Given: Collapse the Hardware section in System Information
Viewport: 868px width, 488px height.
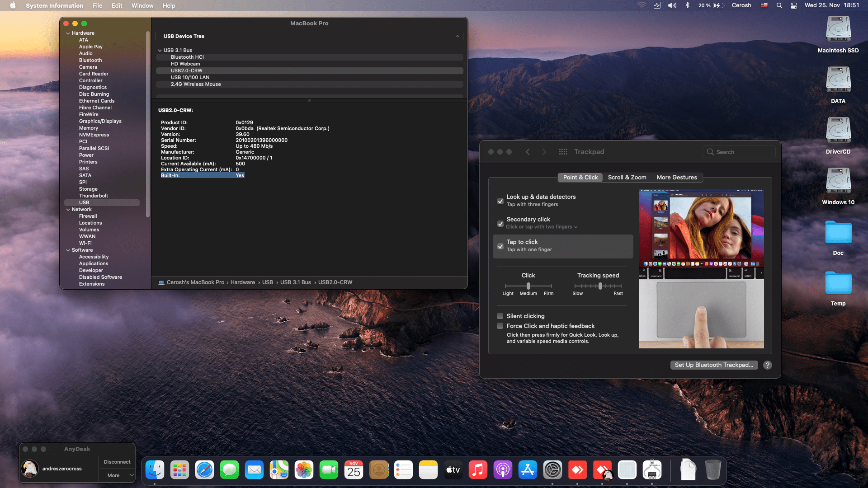Looking at the screenshot, I should (x=68, y=33).
